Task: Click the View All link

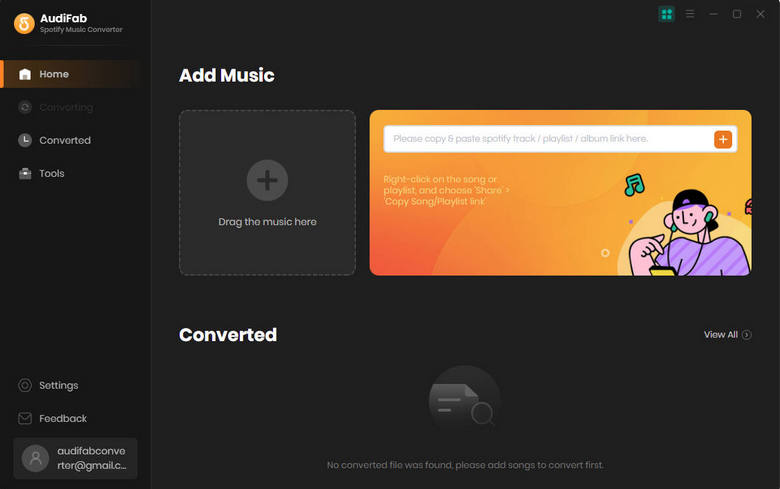Action: point(720,335)
